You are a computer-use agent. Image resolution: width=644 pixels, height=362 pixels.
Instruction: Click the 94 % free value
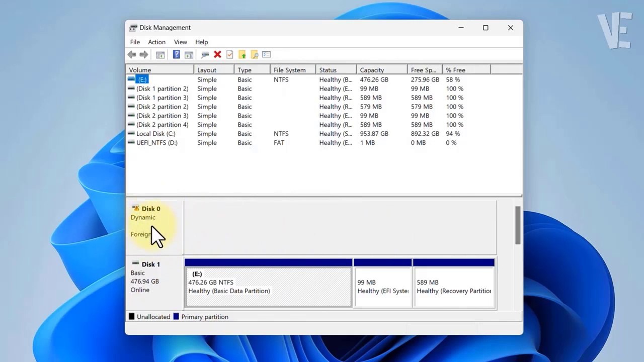coord(453,134)
